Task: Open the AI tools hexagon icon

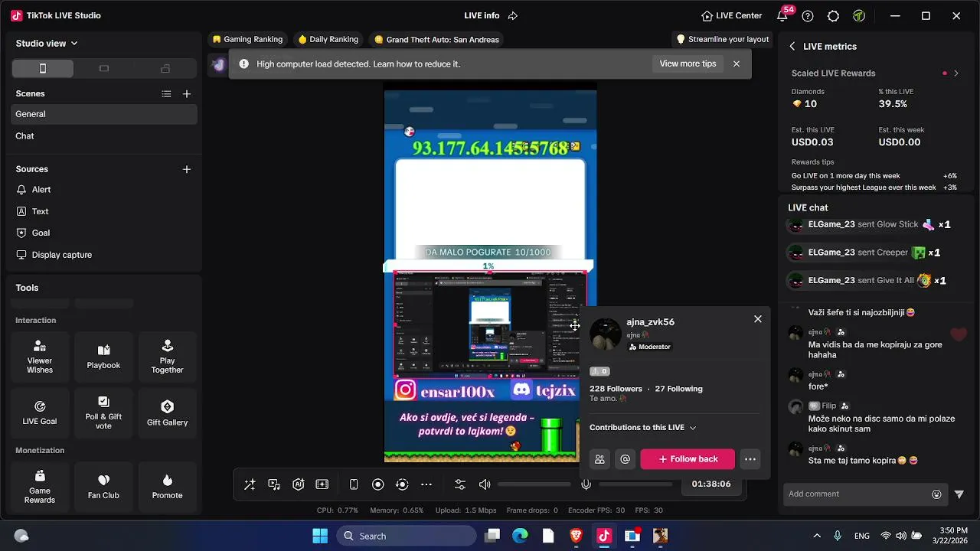Action: 299,484
